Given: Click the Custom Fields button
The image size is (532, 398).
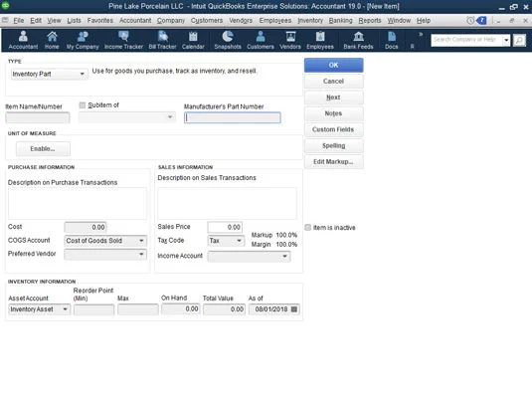Looking at the screenshot, I should (x=333, y=129).
